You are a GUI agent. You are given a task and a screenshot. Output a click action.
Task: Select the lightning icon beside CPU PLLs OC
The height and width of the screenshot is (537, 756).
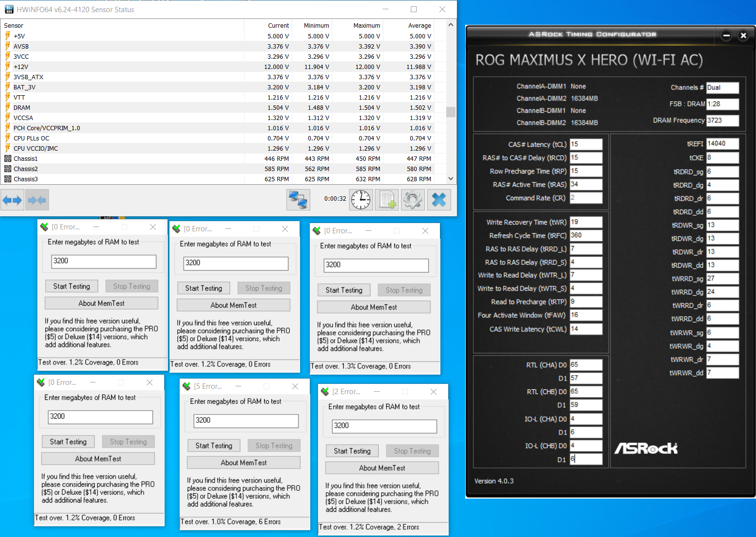point(8,138)
